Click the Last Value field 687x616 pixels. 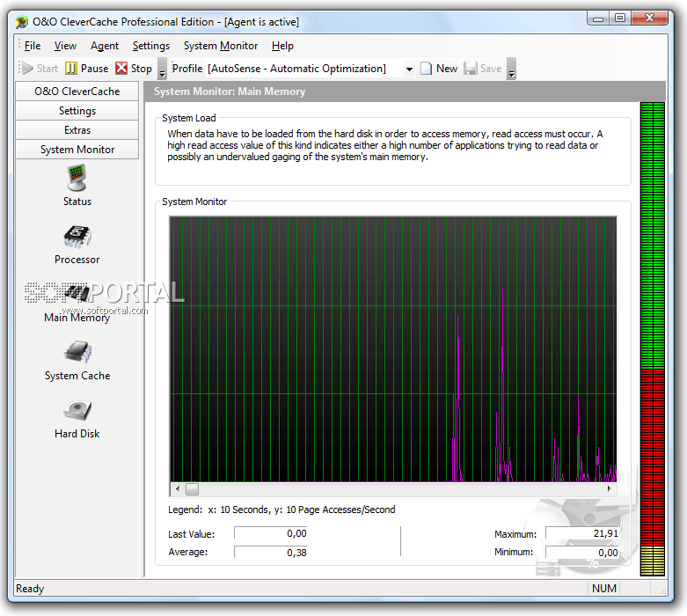click(271, 533)
